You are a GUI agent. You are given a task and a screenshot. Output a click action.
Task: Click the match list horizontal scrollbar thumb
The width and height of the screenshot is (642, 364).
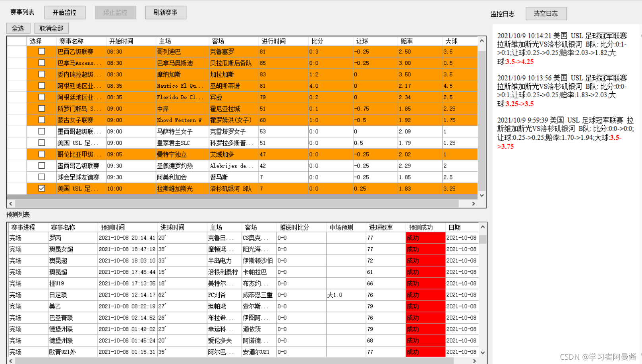click(237, 204)
